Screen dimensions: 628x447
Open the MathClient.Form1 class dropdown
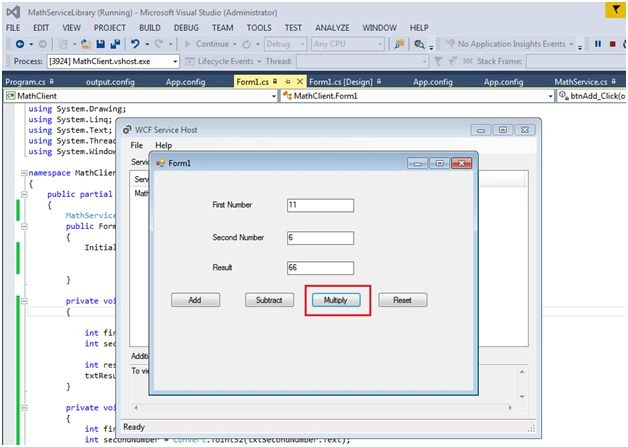pyautogui.click(x=417, y=96)
